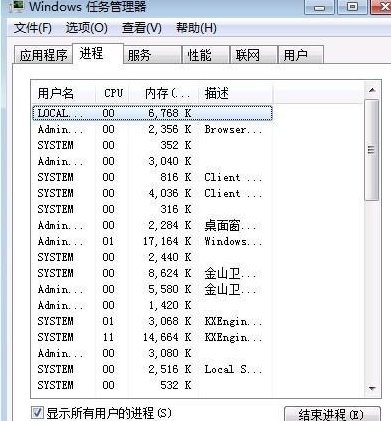Click the Task Manager title bar icon

point(16,6)
